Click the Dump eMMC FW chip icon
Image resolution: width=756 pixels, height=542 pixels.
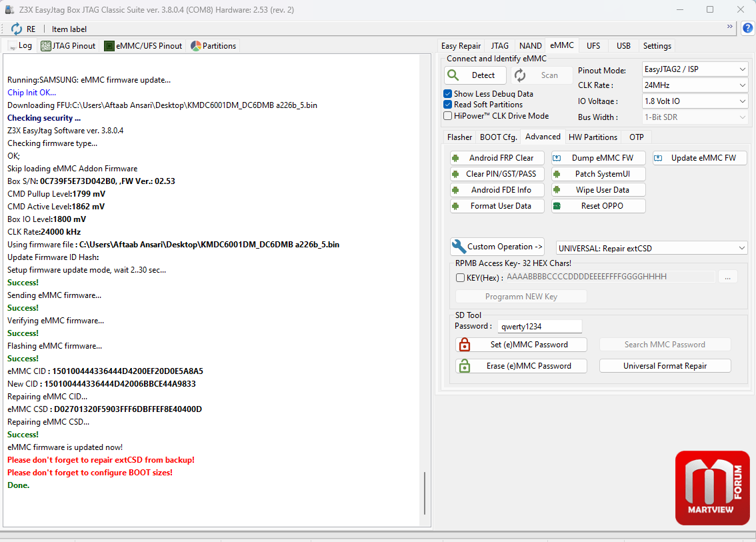coord(557,158)
